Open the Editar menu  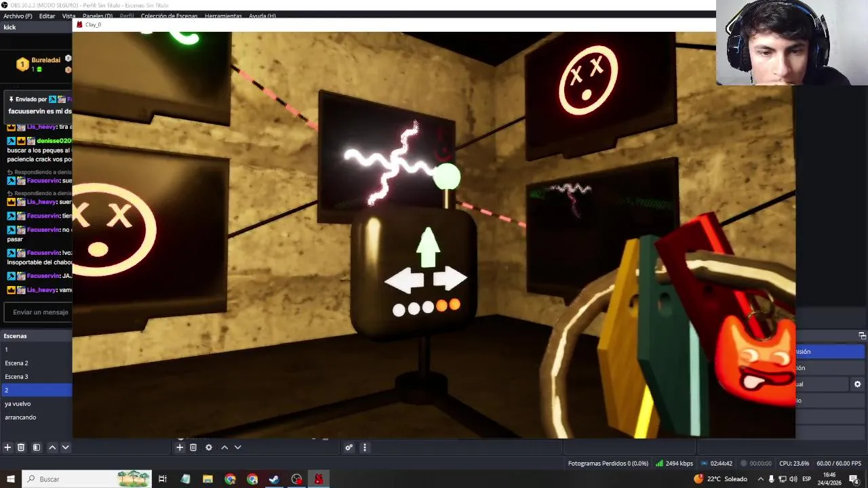pyautogui.click(x=47, y=16)
